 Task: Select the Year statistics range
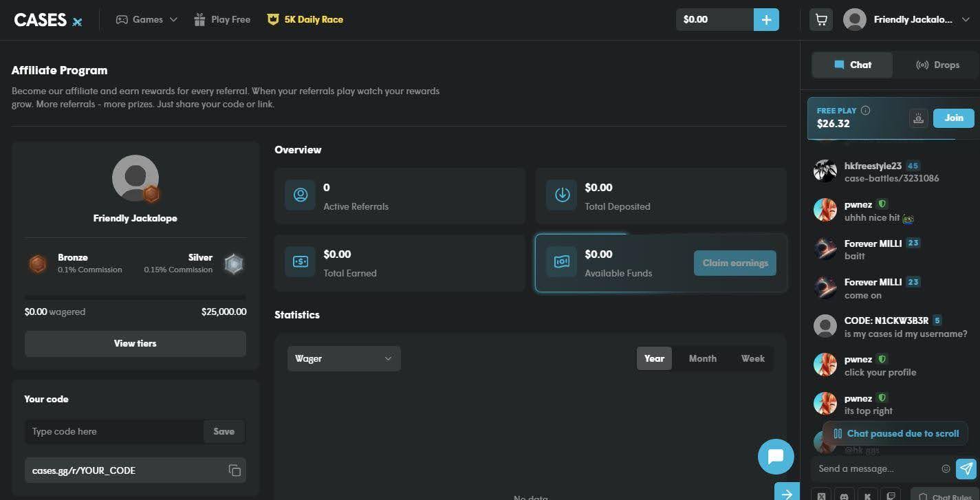(654, 358)
